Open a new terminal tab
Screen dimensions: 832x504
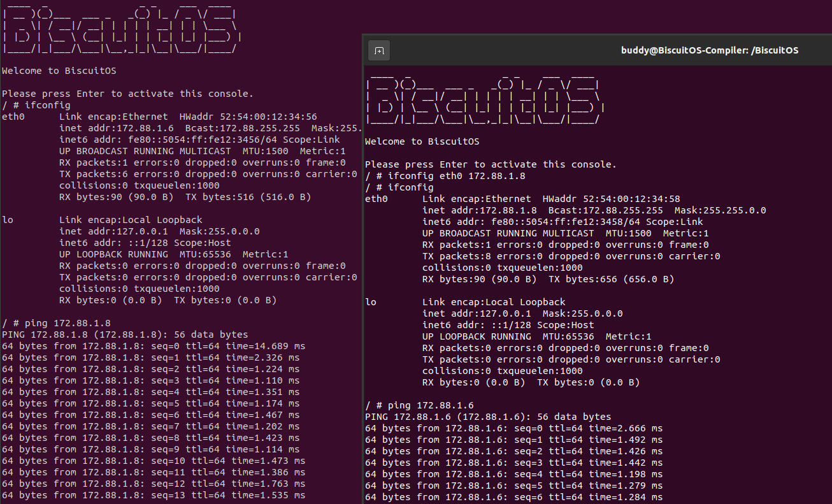click(x=379, y=50)
